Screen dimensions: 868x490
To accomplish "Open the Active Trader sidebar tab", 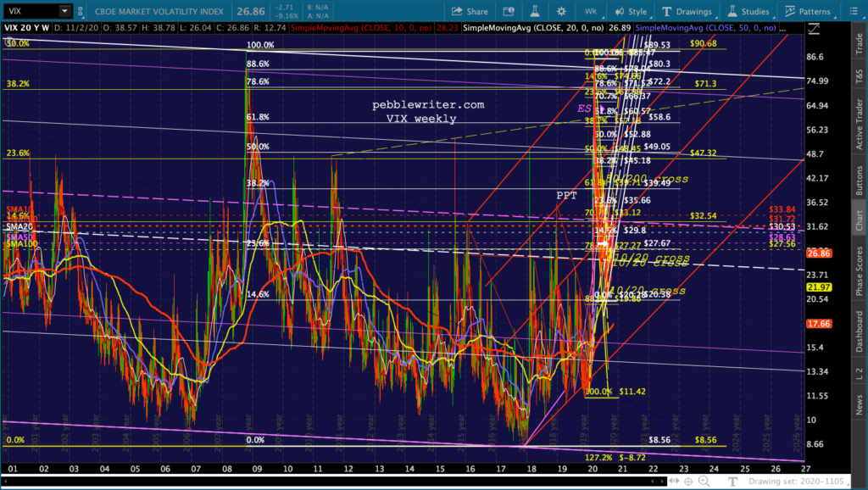I will (x=860, y=124).
